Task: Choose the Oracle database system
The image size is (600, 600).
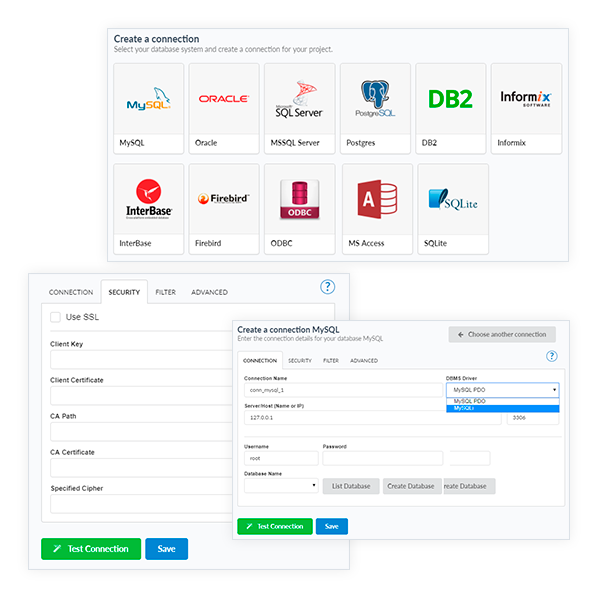Action: [x=223, y=107]
